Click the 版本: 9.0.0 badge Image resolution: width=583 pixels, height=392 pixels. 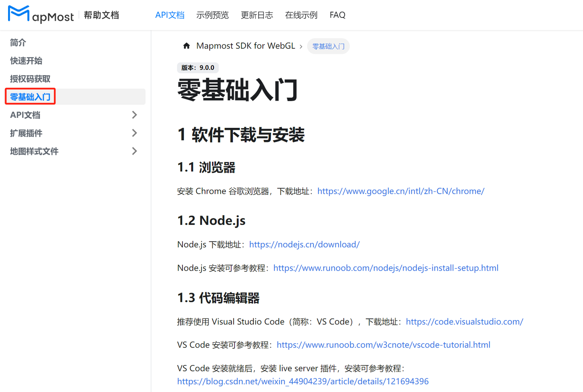[x=198, y=68]
